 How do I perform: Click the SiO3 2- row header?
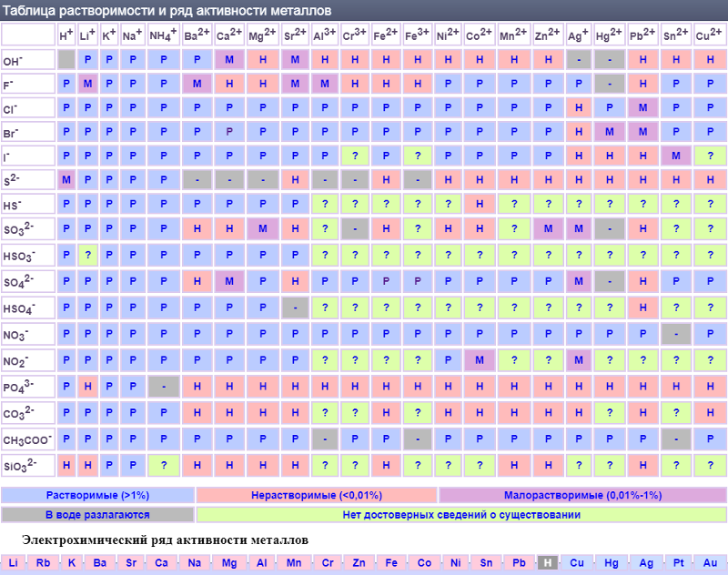point(27,466)
